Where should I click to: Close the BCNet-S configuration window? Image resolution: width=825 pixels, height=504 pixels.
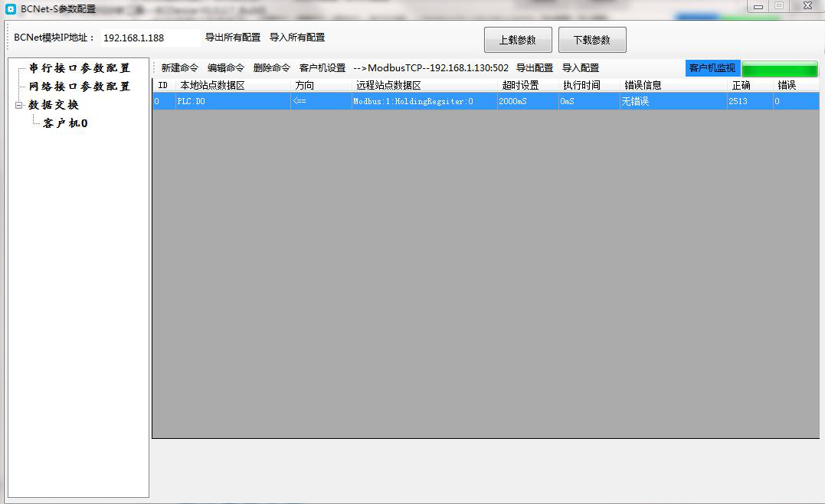coord(807,6)
